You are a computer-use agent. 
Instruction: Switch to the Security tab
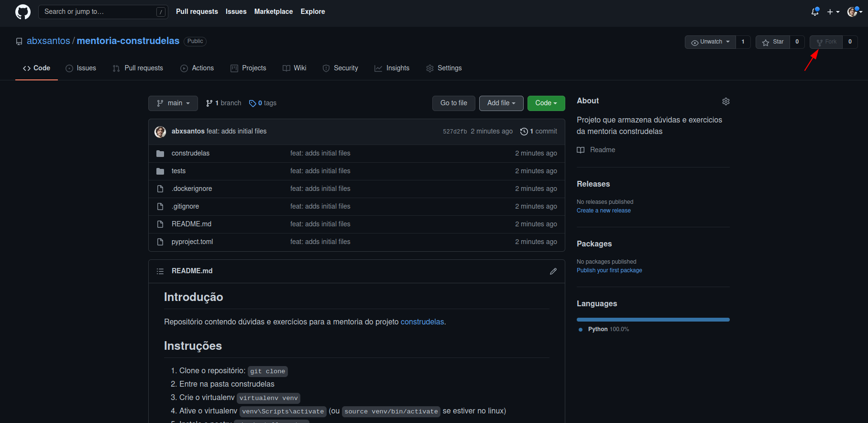click(x=341, y=68)
